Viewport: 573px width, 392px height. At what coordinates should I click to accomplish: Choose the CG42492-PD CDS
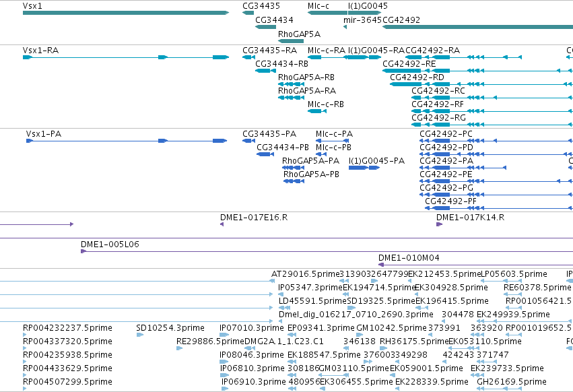point(496,154)
